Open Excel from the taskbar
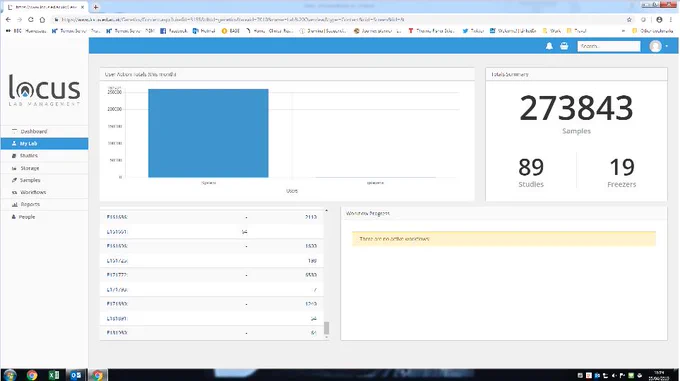The height and width of the screenshot is (381, 680). [x=54, y=375]
